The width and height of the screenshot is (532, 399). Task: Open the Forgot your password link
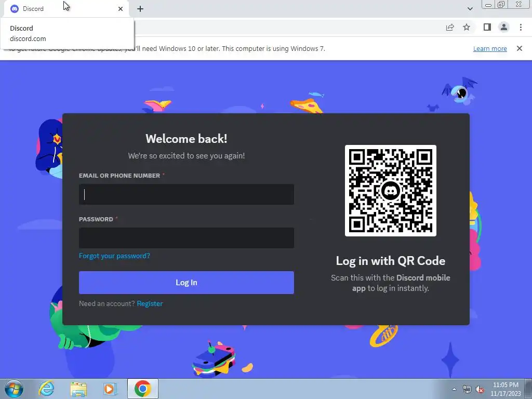(114, 256)
